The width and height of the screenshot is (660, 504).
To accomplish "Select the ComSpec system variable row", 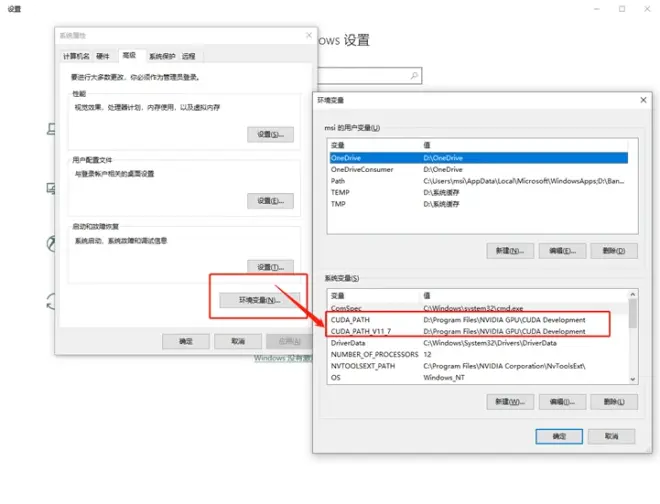I will click(x=478, y=308).
